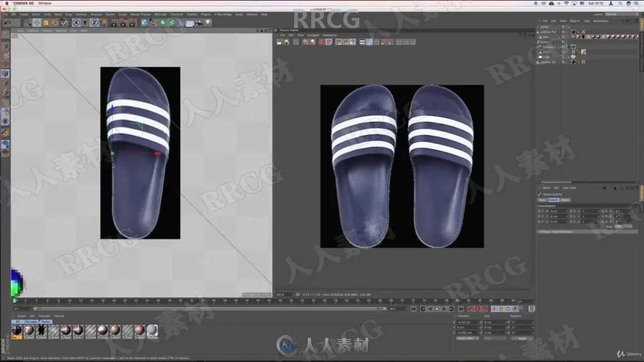Toggle Z axis lock
644x362 pixels.
pyautogui.click(x=94, y=23)
